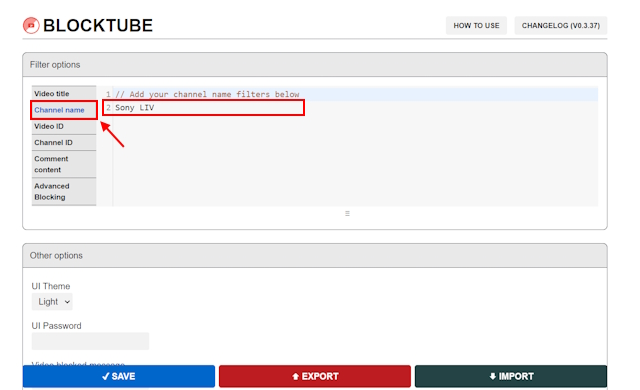Open the Channel ID filter tab

pyautogui.click(x=64, y=142)
